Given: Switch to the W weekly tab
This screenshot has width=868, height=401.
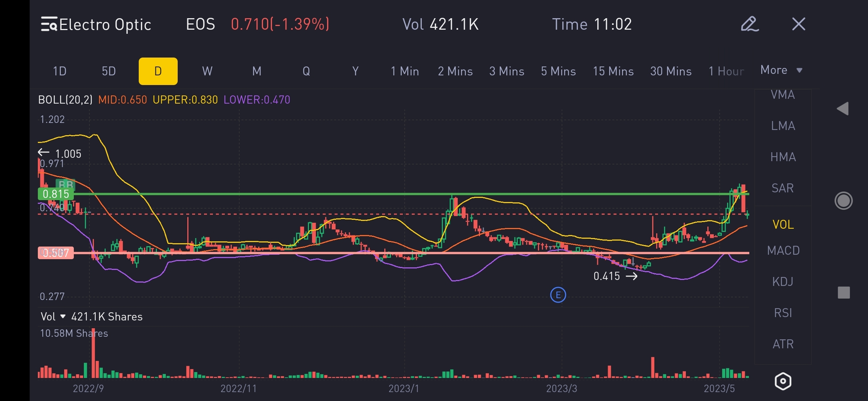Looking at the screenshot, I should pos(207,71).
